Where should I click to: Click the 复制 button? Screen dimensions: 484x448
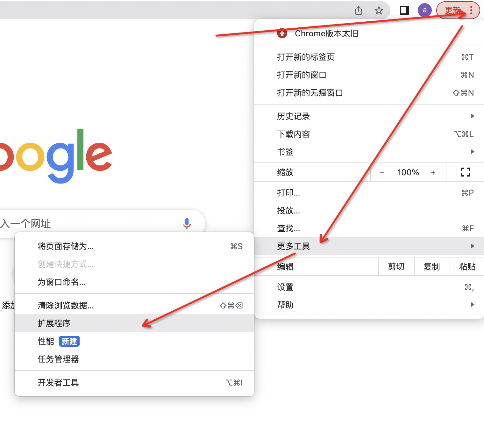tap(432, 266)
